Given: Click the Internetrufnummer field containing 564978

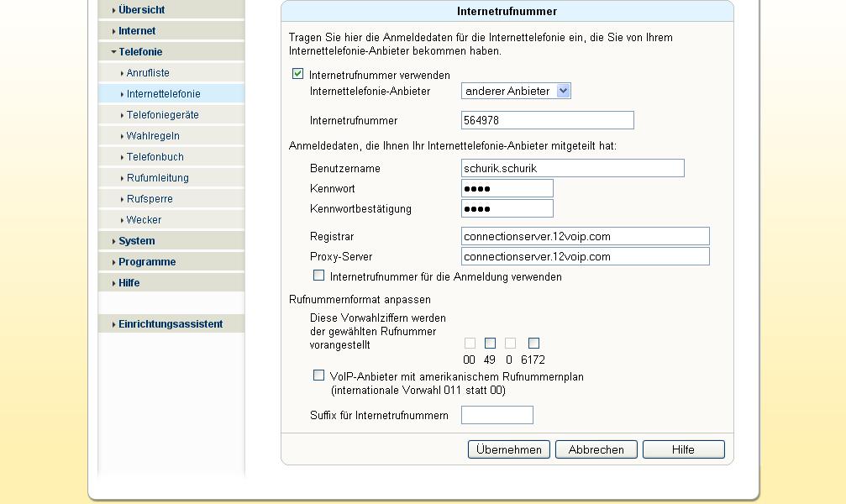Looking at the screenshot, I should [548, 120].
